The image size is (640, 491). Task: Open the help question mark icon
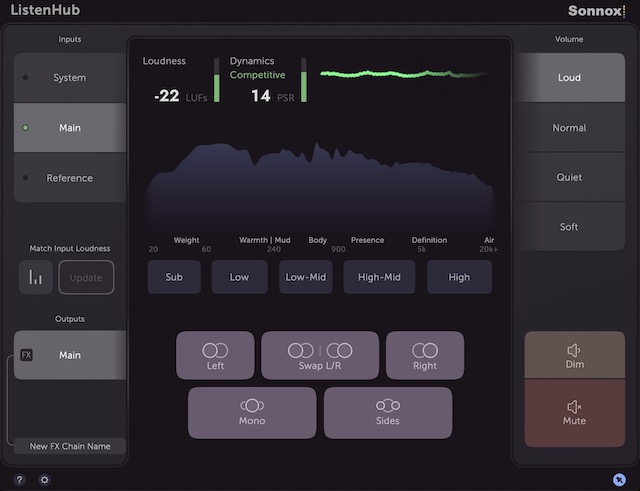tap(20, 479)
